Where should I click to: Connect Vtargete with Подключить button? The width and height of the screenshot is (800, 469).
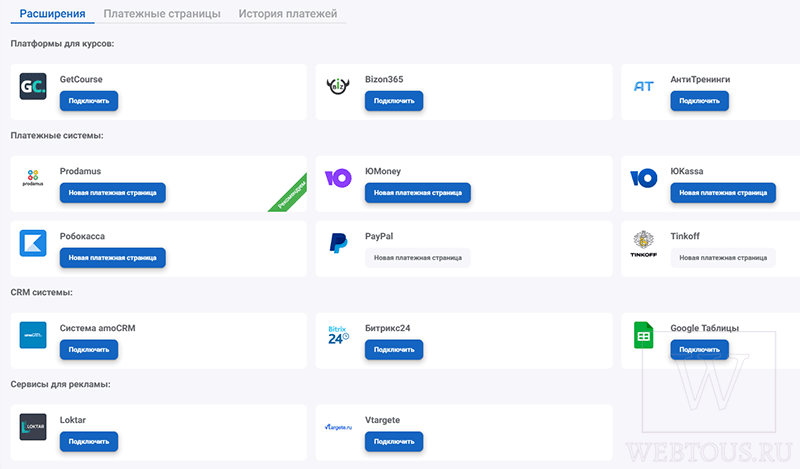click(394, 441)
